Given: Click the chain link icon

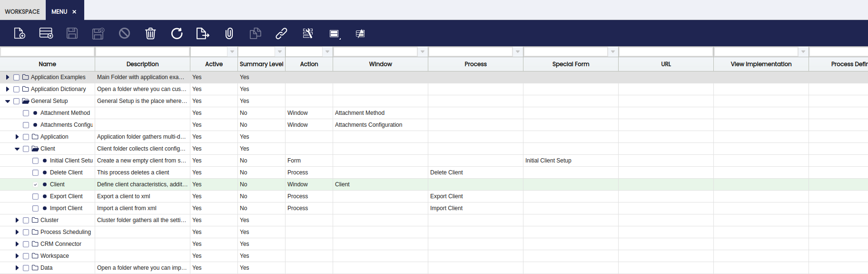Looking at the screenshot, I should coord(281,33).
